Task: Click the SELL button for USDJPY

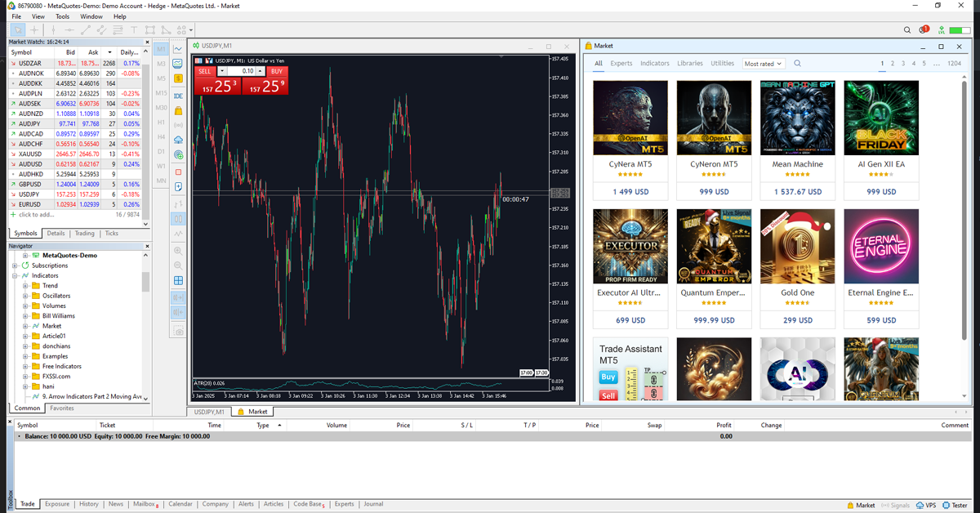Action: point(204,71)
